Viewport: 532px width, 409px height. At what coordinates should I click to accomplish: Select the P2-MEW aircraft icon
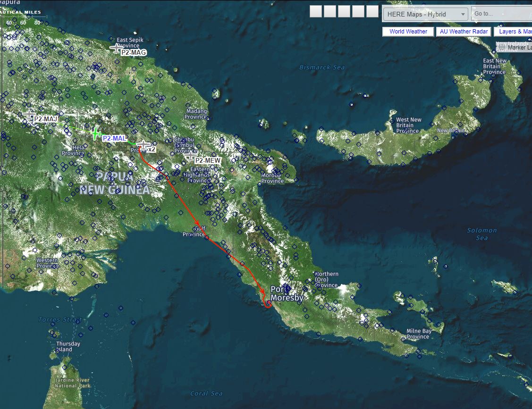point(190,155)
